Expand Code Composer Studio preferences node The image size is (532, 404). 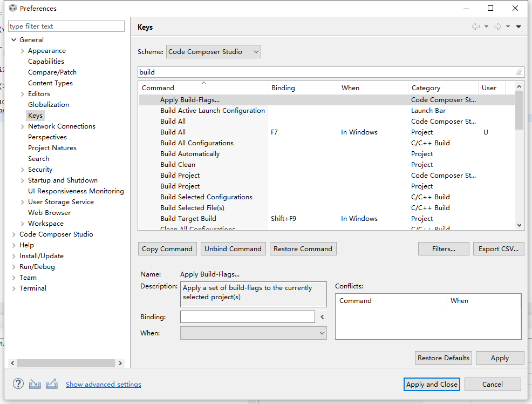(14, 234)
